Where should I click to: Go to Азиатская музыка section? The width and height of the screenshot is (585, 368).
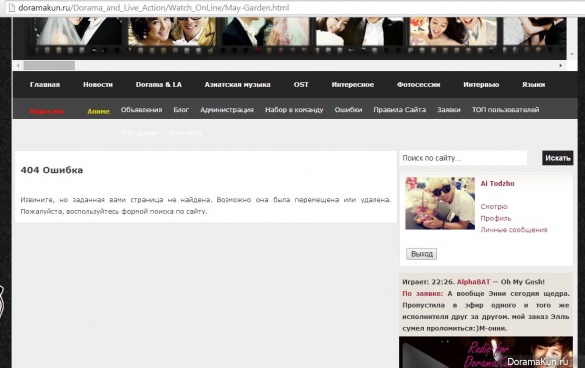coord(237,85)
